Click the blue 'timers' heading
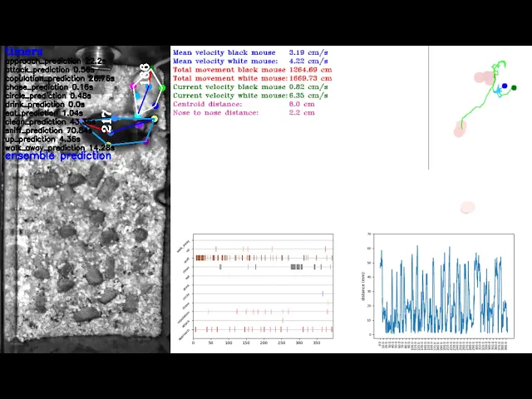Image resolution: width=532 pixels, height=399 pixels. (24, 52)
